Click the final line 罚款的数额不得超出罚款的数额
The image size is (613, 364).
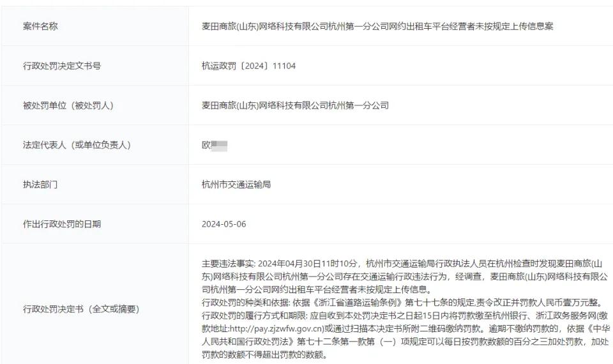point(264,355)
